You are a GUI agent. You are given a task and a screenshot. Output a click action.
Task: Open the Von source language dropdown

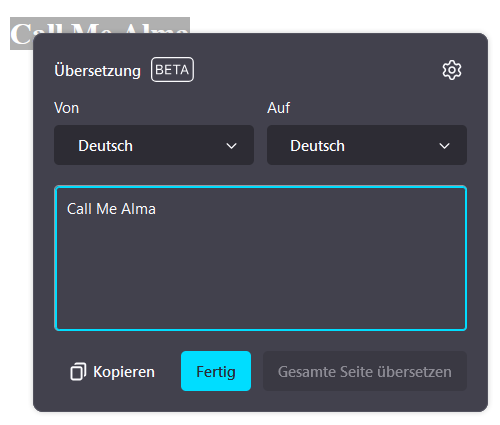[154, 145]
